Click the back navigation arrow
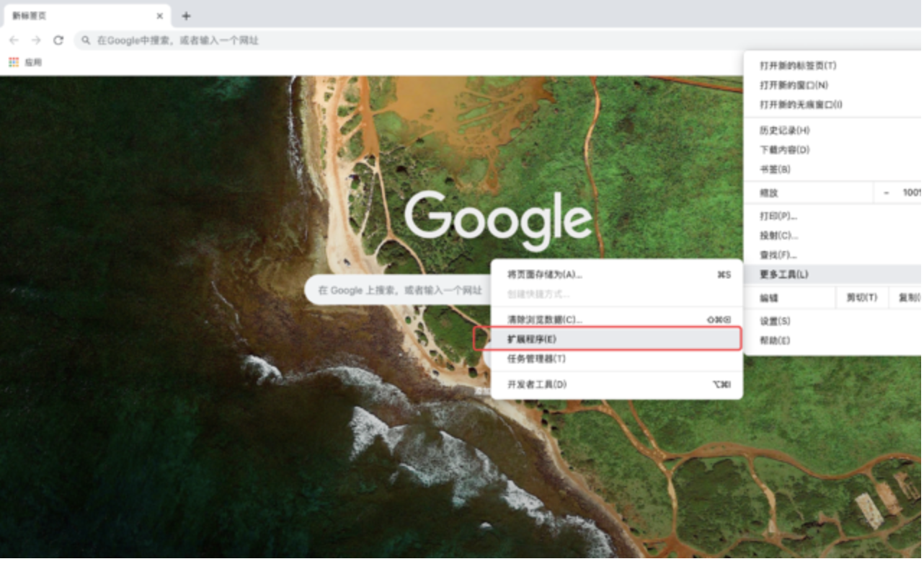Viewport: 924px width, 564px height. pyautogui.click(x=14, y=40)
